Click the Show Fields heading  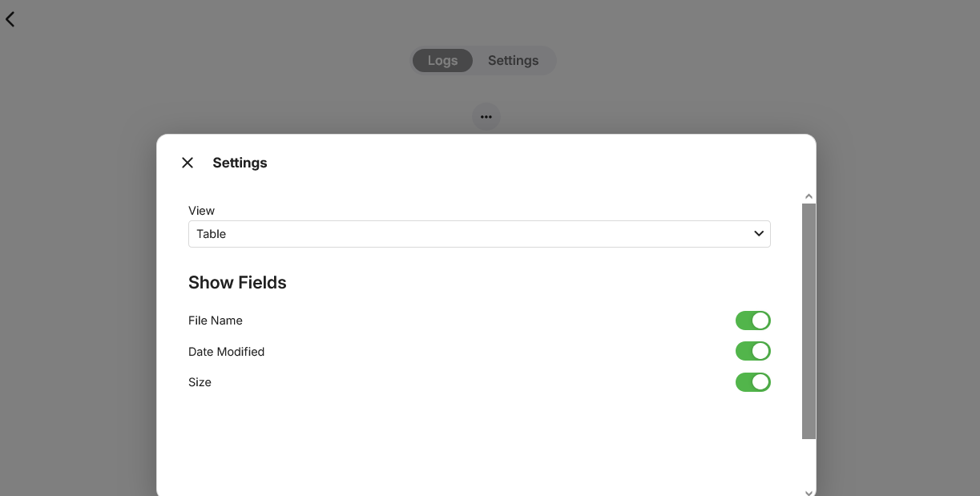237,283
